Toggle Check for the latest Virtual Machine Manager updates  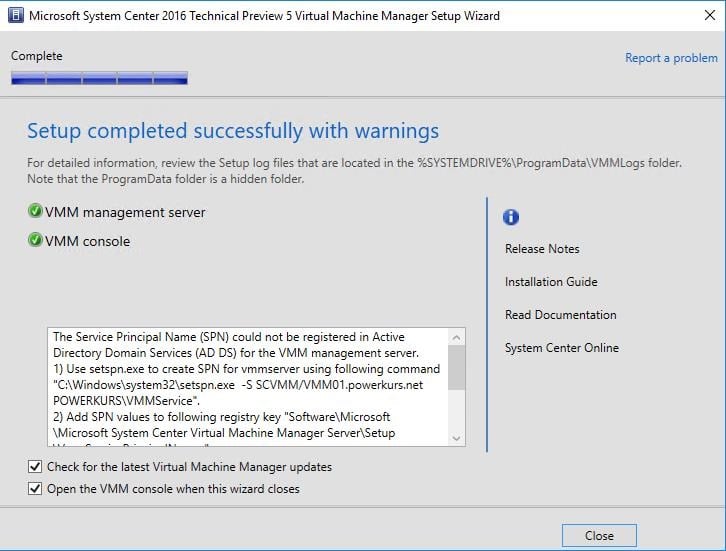[x=35, y=466]
